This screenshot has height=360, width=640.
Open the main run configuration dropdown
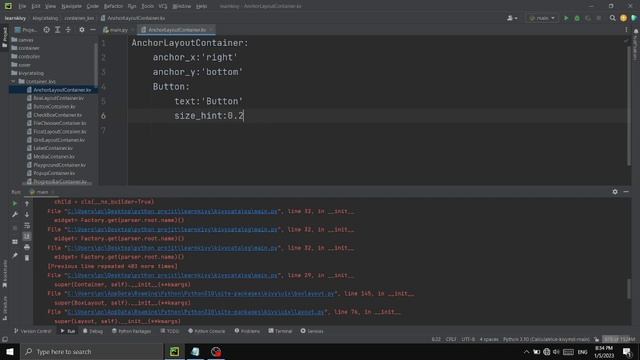[x=542, y=18]
